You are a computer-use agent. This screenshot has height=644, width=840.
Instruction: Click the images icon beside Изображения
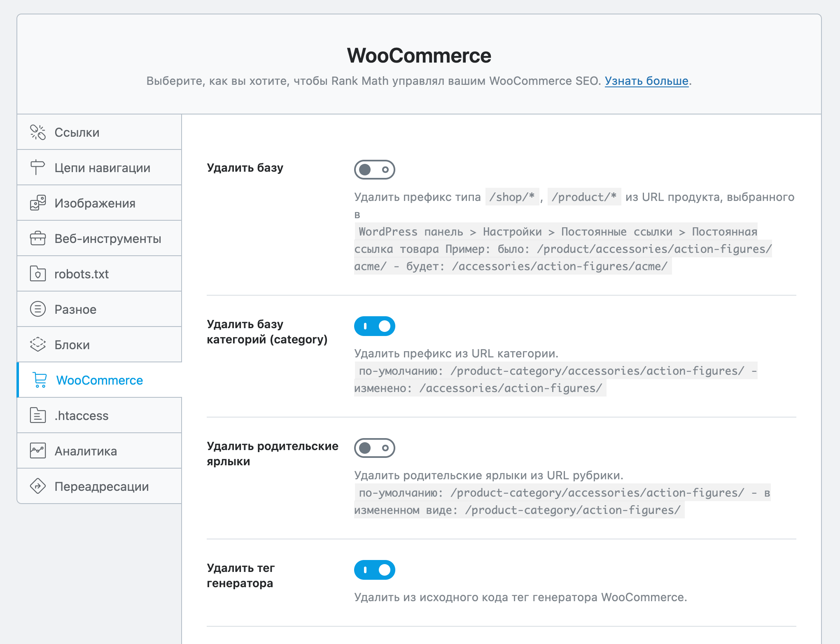pos(38,203)
